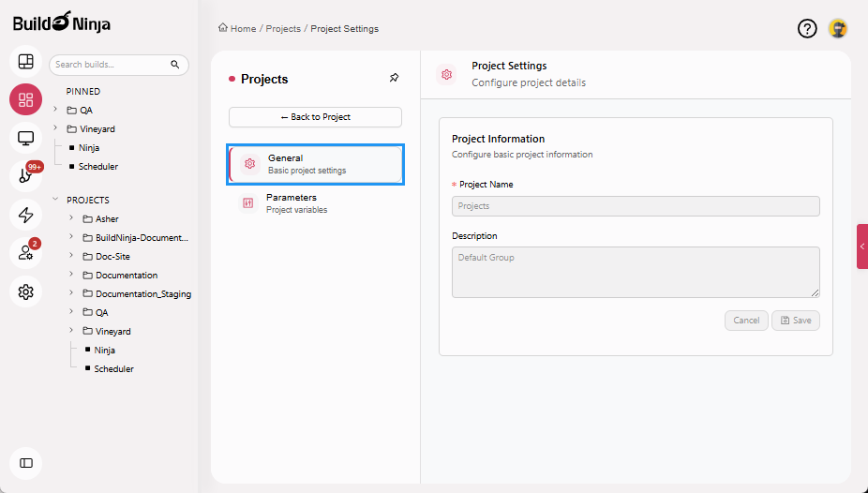Expand the Vineyard node under PROJECTS
This screenshot has width=868, height=493.
[x=71, y=331]
